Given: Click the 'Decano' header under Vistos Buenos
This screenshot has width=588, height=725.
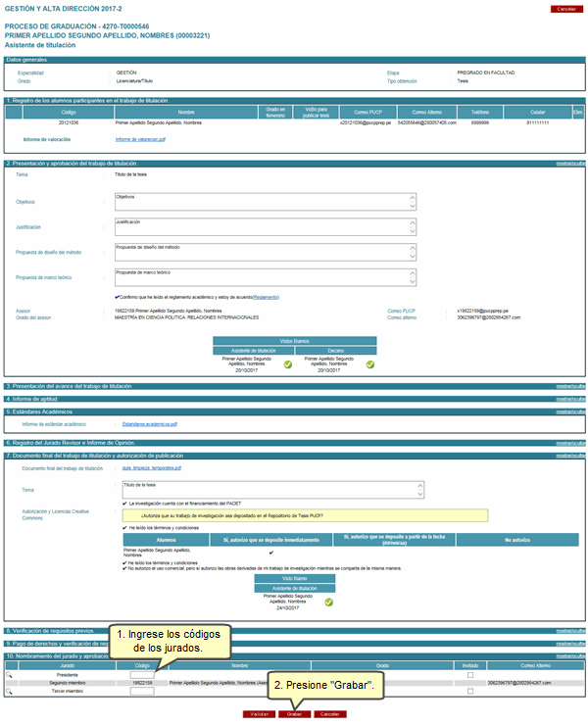Looking at the screenshot, I should pyautogui.click(x=336, y=351).
